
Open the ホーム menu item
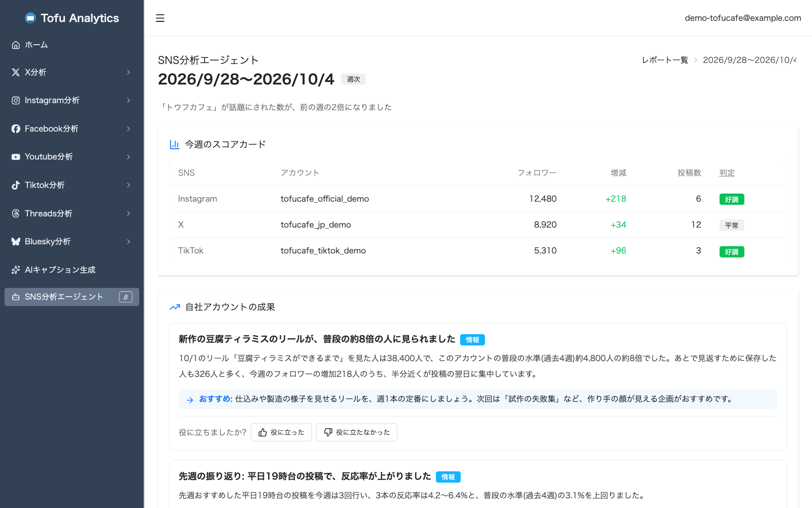click(x=72, y=45)
